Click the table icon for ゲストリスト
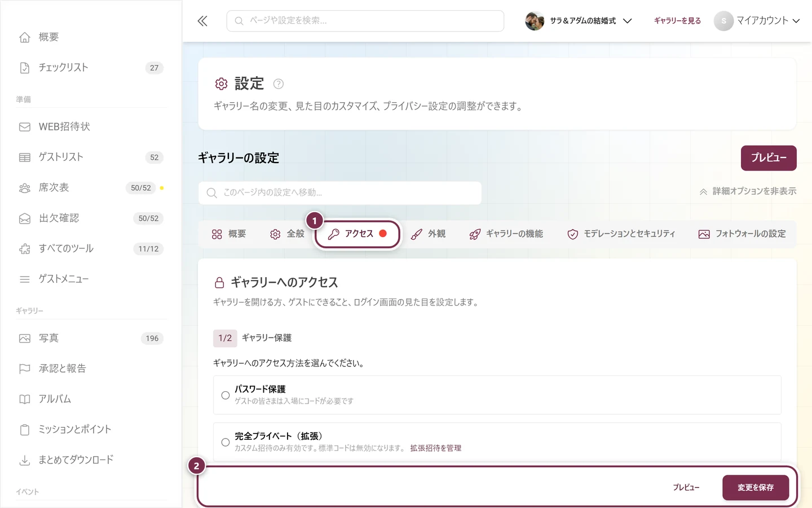This screenshot has width=812, height=508. (x=25, y=157)
